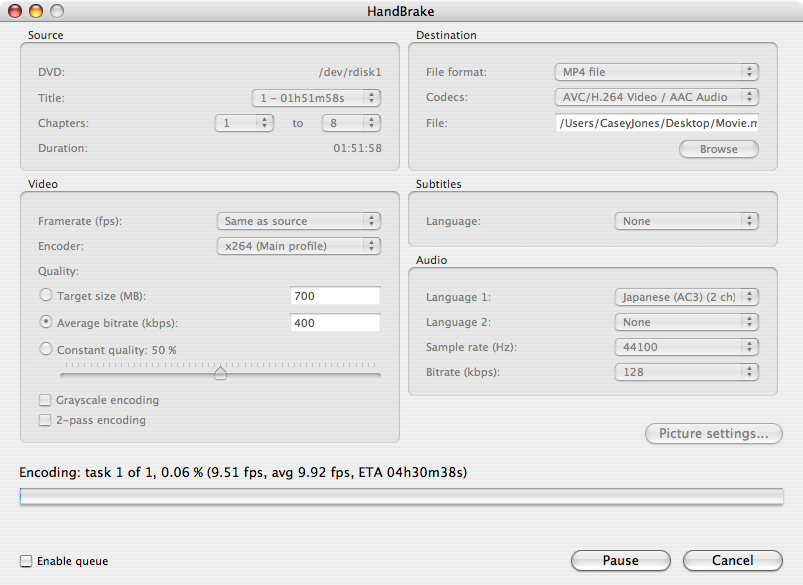Open the Audio Language 1 dropdown
Image resolution: width=803 pixels, height=585 pixels.
point(686,297)
